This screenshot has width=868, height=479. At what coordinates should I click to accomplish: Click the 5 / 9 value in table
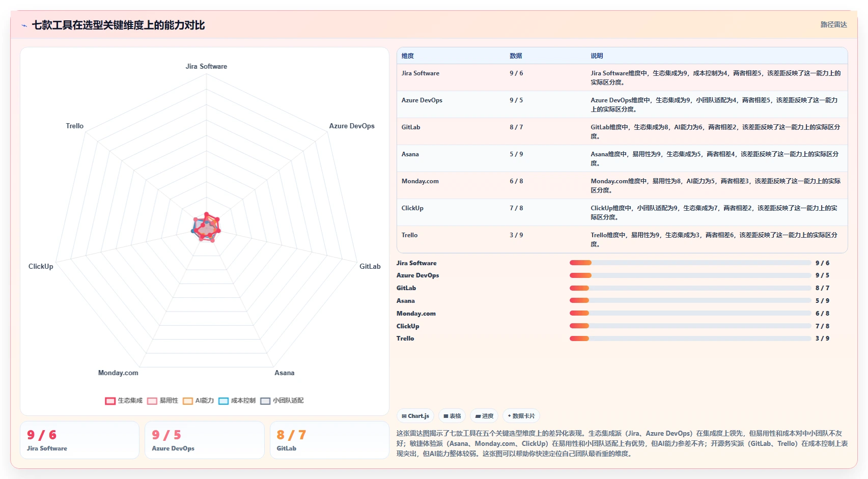tap(516, 154)
